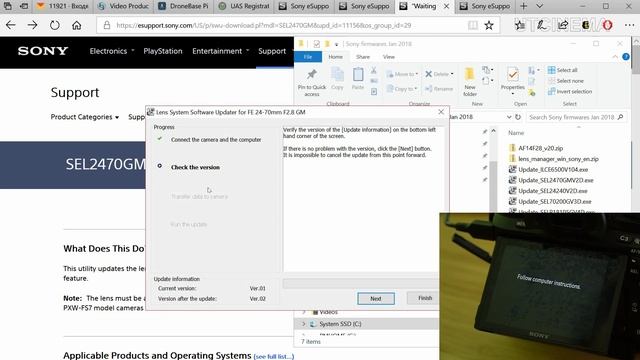Screen dimensions: 640x360
Task: Add page to favorites star
Action: 489,25
